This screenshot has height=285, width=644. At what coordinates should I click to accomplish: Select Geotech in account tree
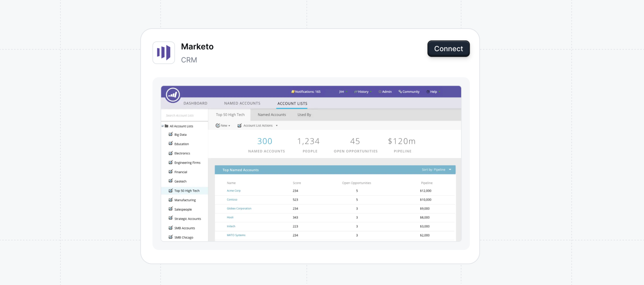click(181, 181)
